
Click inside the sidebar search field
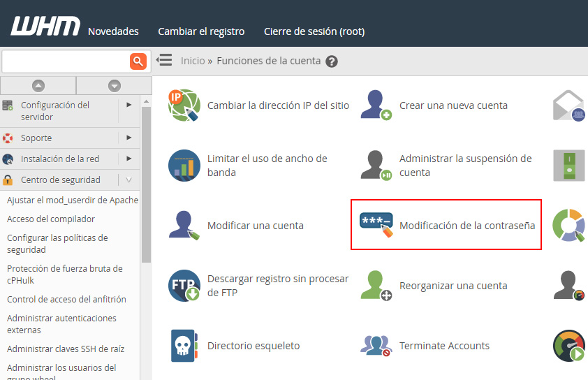(x=66, y=61)
